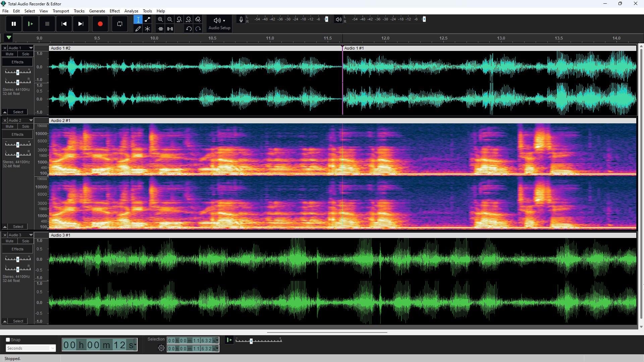Select the Multi-tool
Screen dimensions: 644x362
(x=147, y=28)
